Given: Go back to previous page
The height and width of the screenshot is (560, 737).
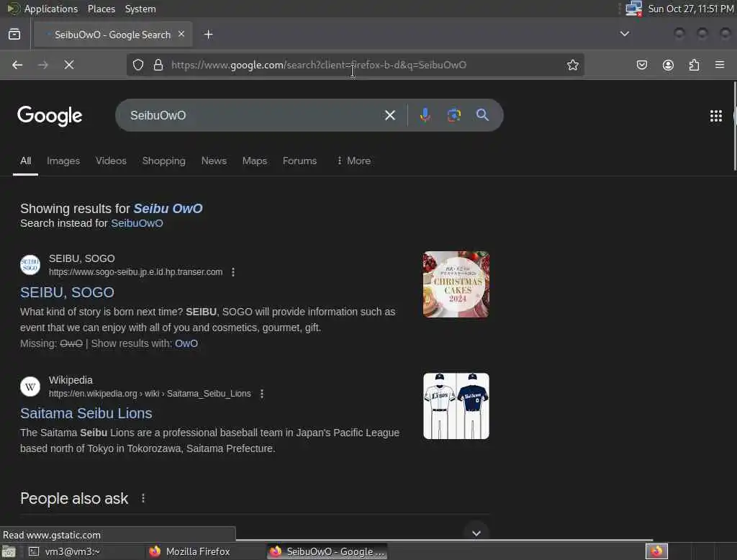Looking at the screenshot, I should [17, 65].
